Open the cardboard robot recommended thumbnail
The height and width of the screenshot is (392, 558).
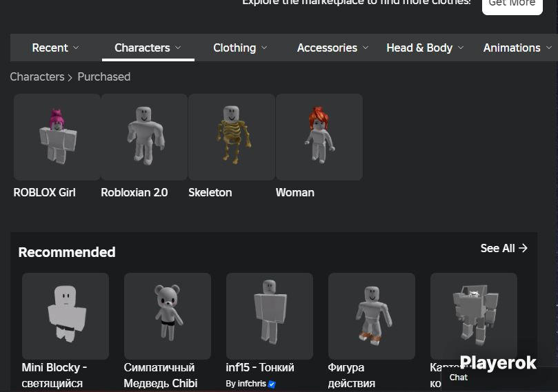(x=474, y=316)
